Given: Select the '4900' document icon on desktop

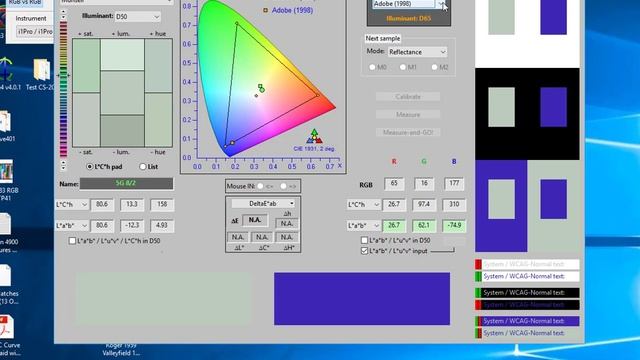Looking at the screenshot, I should tap(7, 233).
